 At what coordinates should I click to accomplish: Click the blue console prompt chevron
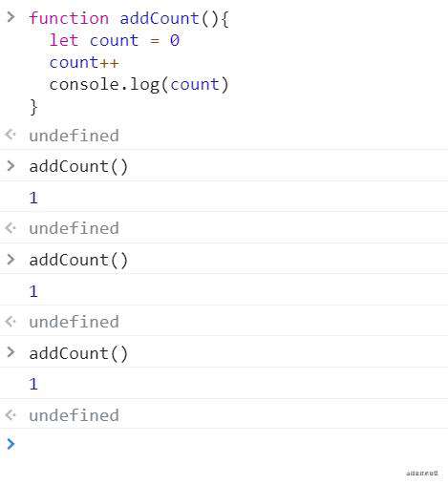tap(11, 444)
